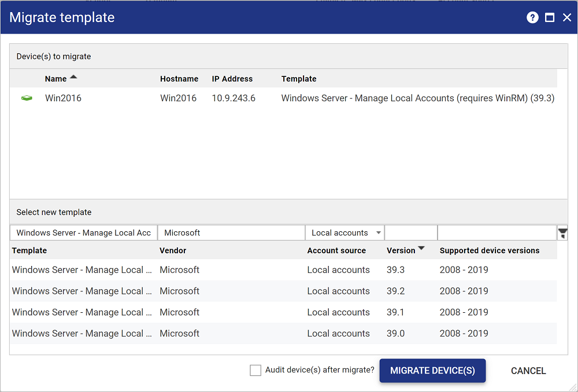
Task: Sort by the Hostname column header
Action: tap(179, 79)
